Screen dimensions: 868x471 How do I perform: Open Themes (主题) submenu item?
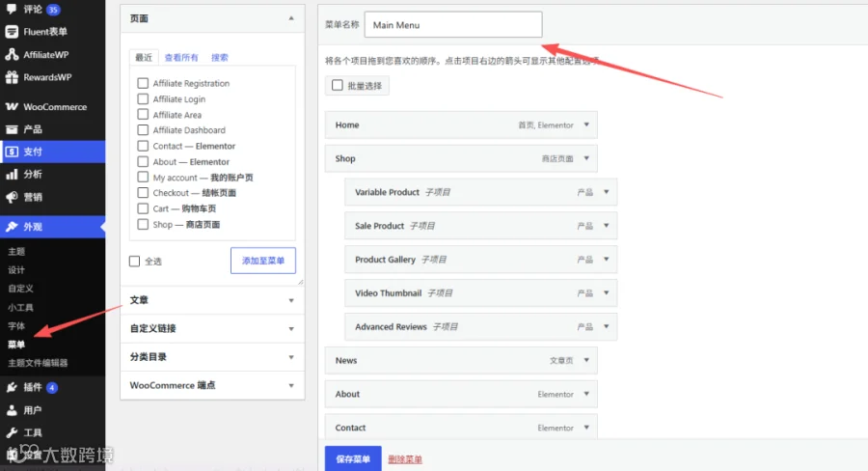(x=16, y=252)
